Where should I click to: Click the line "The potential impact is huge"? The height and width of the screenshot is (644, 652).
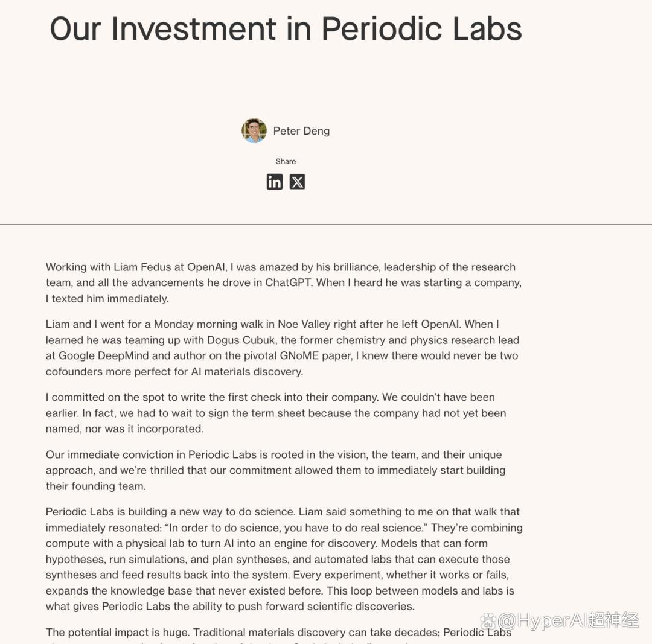point(116,632)
